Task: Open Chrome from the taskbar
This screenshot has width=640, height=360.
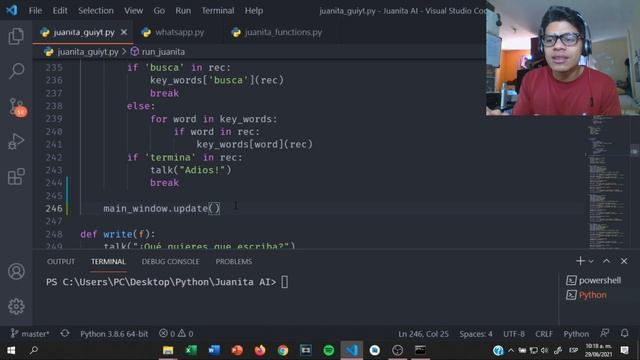Action: [282, 350]
